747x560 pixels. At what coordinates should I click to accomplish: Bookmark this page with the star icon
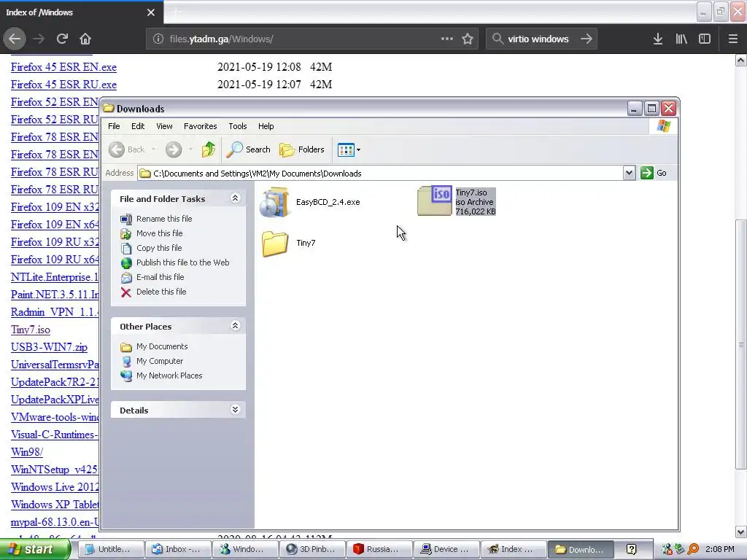point(468,39)
